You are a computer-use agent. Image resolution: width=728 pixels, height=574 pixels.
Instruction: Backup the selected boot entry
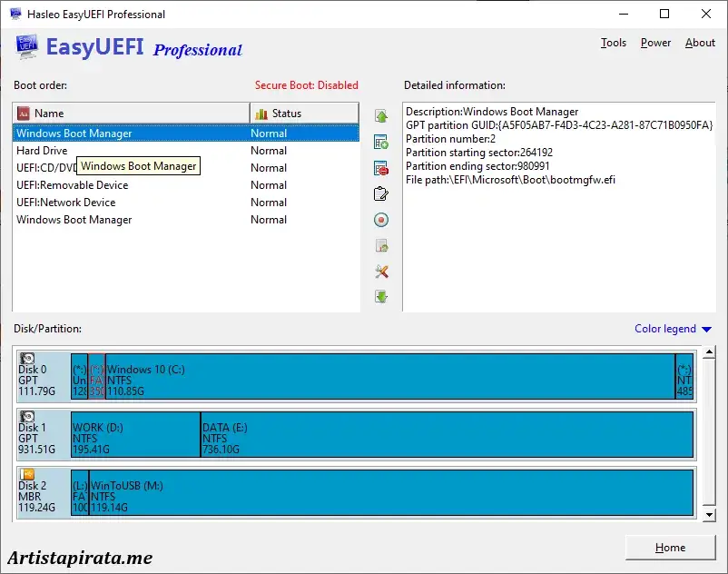pos(381,244)
